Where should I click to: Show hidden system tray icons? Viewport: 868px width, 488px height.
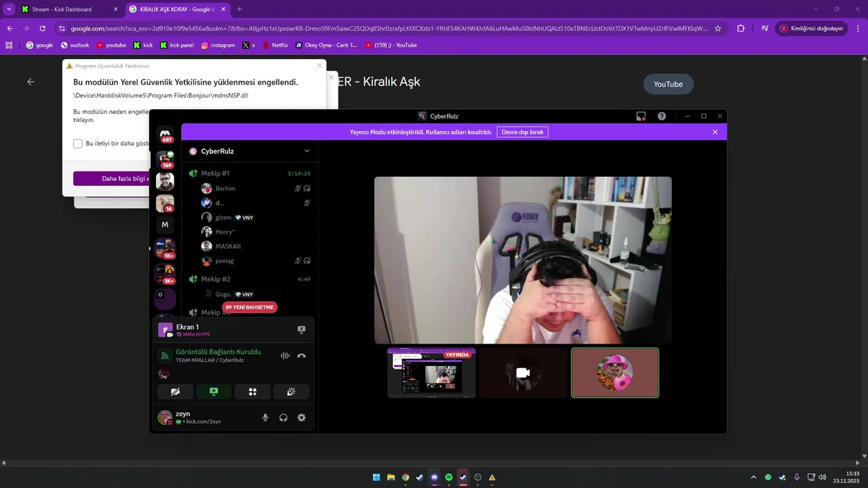[753, 477]
